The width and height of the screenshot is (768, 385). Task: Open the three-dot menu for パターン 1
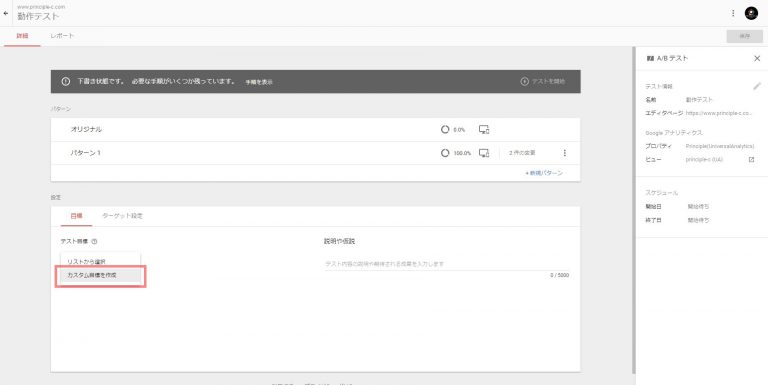point(564,153)
